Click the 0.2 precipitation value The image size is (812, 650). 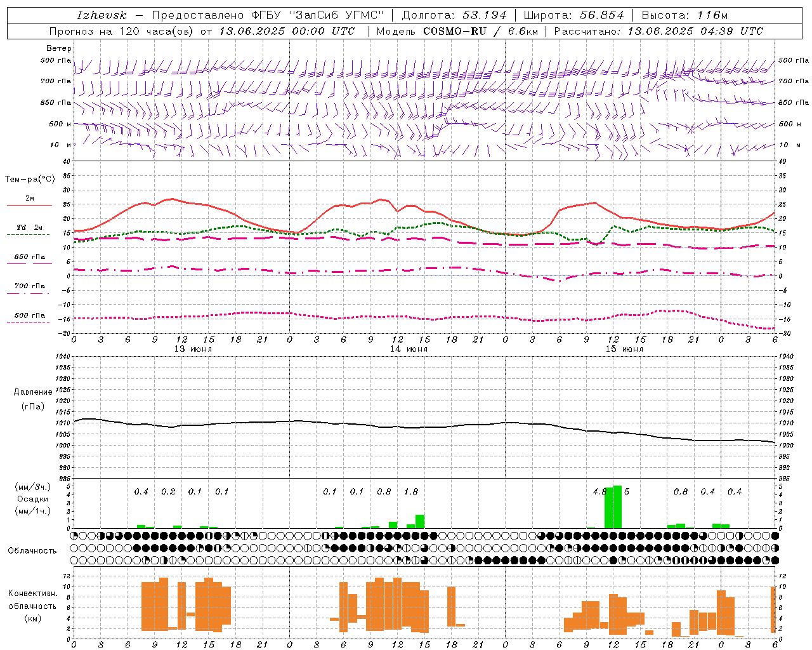coord(168,492)
